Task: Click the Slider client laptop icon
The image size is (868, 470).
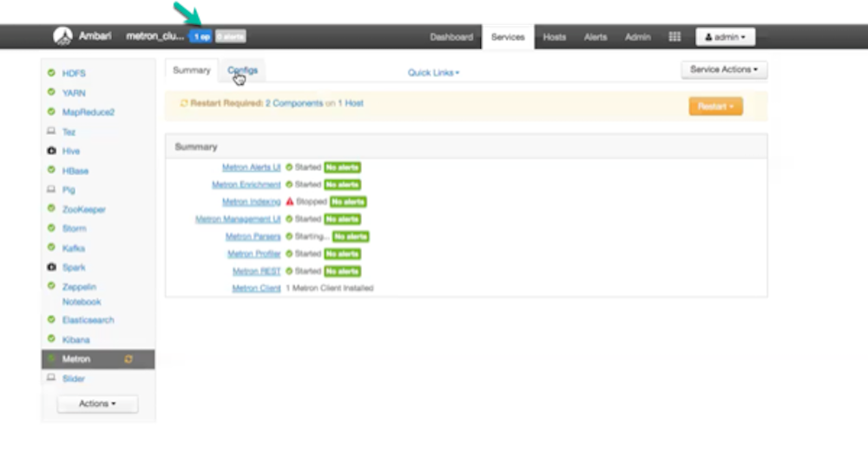Action: (51, 378)
